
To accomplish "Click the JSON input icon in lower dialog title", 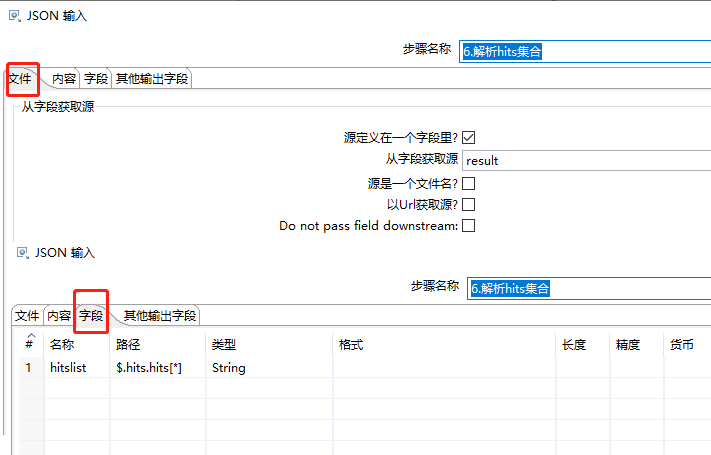I will (23, 253).
